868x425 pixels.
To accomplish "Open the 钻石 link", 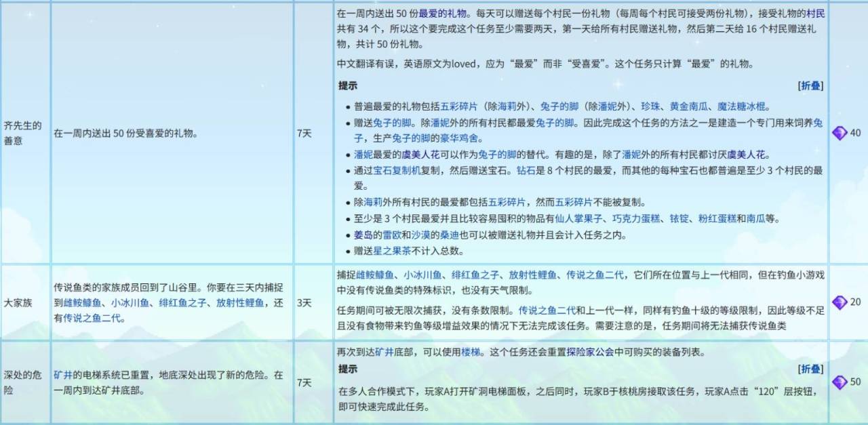I will pos(526,170).
